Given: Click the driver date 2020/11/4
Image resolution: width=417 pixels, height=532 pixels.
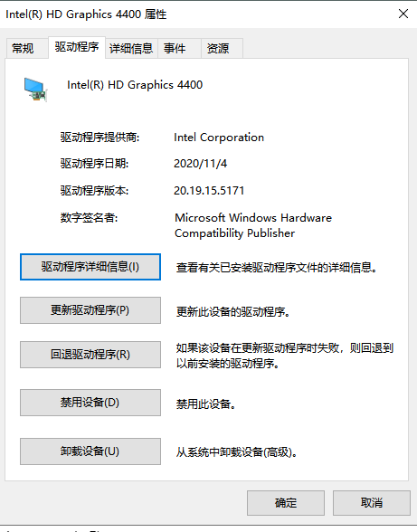Looking at the screenshot, I should (200, 164).
